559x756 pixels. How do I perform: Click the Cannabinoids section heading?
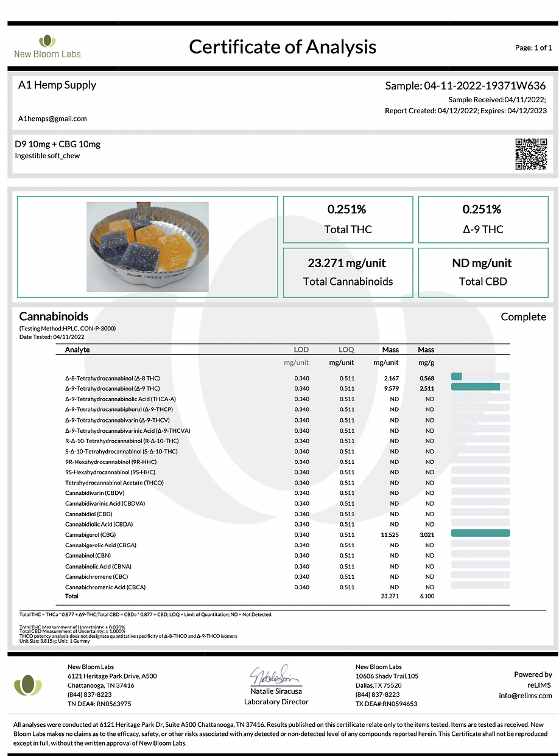(x=54, y=317)
